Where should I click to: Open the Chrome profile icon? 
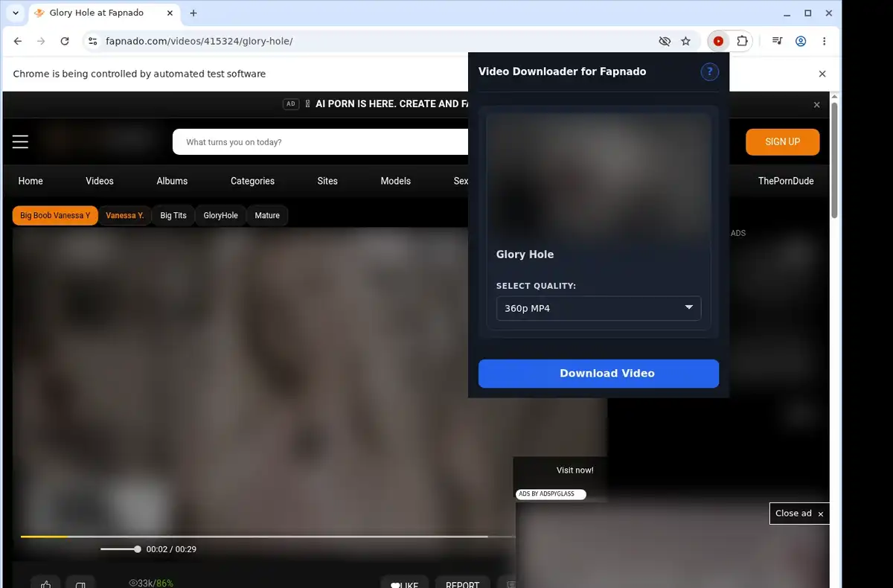pyautogui.click(x=801, y=42)
